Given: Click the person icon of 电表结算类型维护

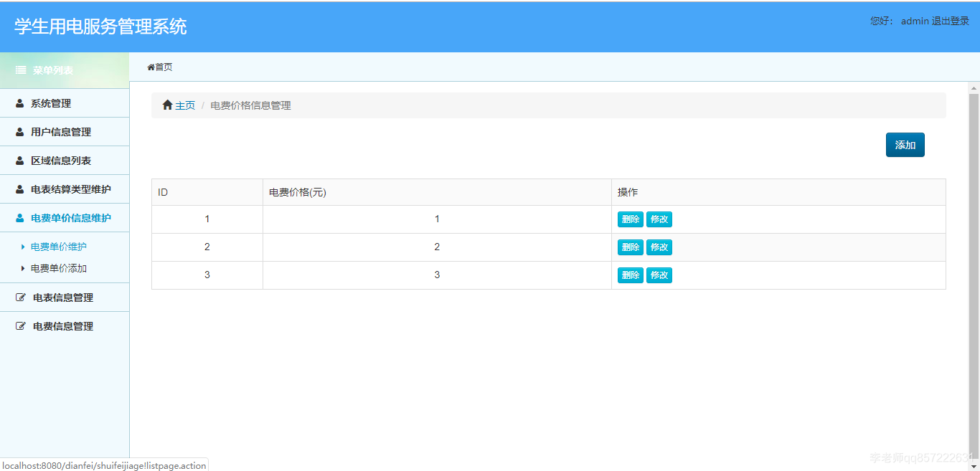Looking at the screenshot, I should 19,189.
